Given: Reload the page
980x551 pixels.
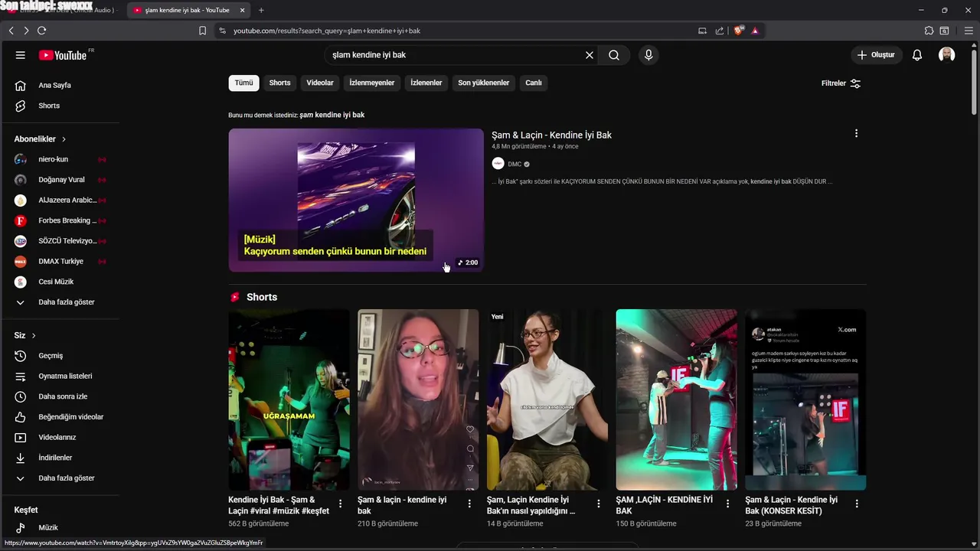Looking at the screenshot, I should 41,31.
